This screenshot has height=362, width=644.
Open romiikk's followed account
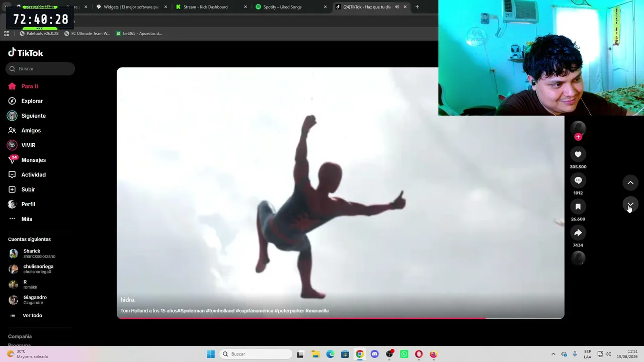pos(23,285)
